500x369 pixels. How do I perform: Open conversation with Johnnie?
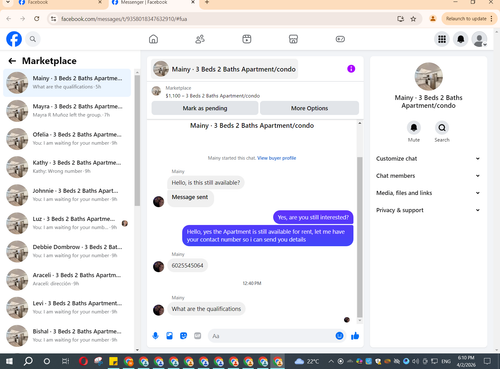[x=67, y=195]
